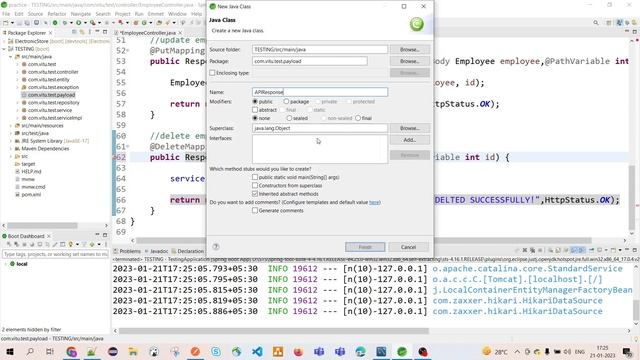640x360 pixels.
Task: Check the abstract modifier checkbox
Action: pyautogui.click(x=255, y=110)
